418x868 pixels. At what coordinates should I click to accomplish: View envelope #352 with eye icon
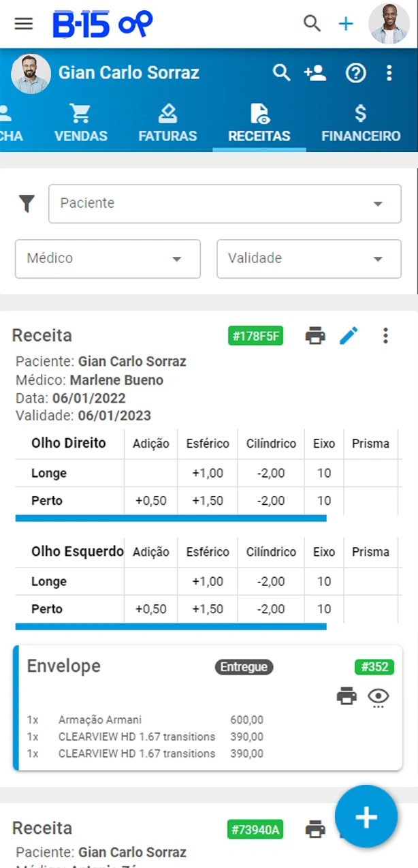point(379,696)
